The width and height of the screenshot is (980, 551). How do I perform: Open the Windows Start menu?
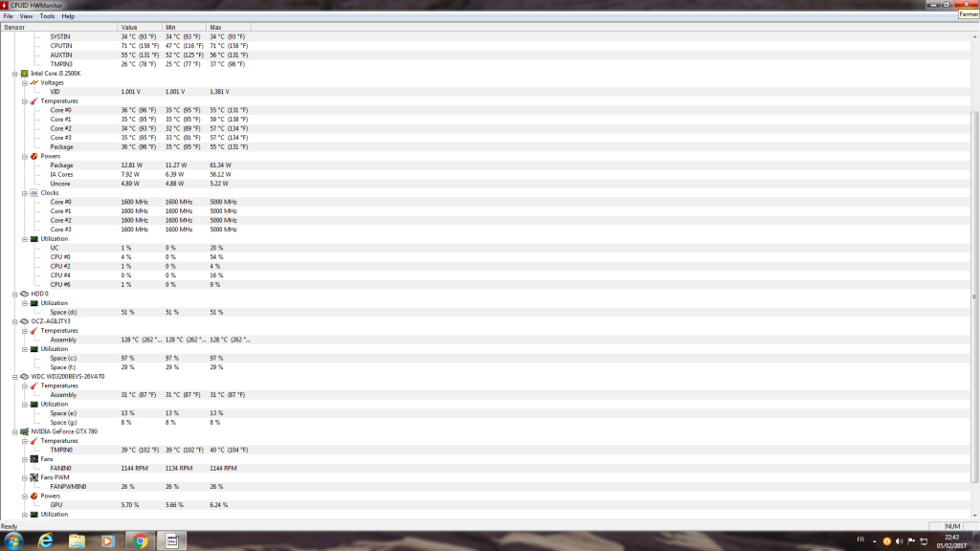coord(13,541)
